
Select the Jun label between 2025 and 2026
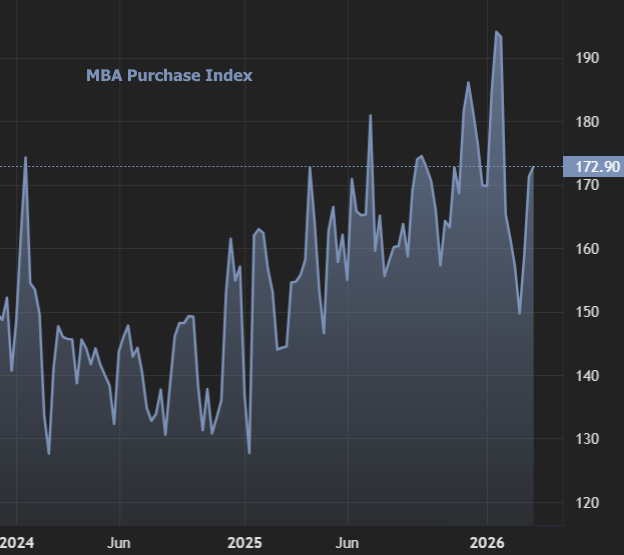346,543
